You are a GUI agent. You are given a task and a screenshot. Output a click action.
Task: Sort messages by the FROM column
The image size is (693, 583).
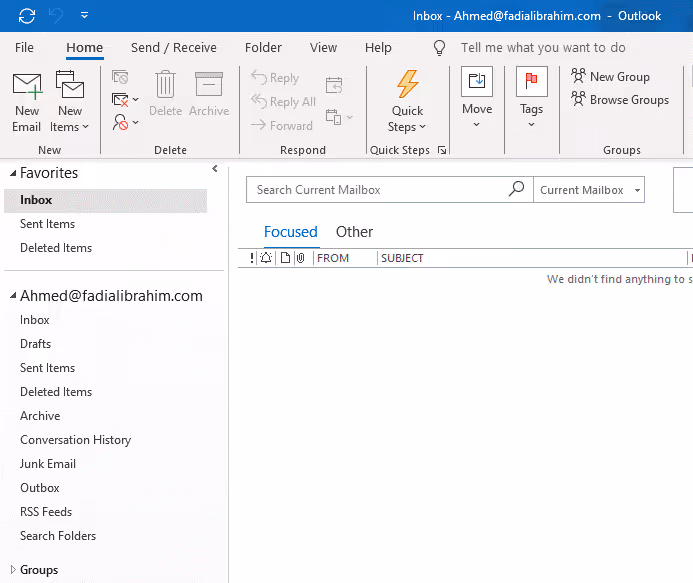(x=333, y=258)
